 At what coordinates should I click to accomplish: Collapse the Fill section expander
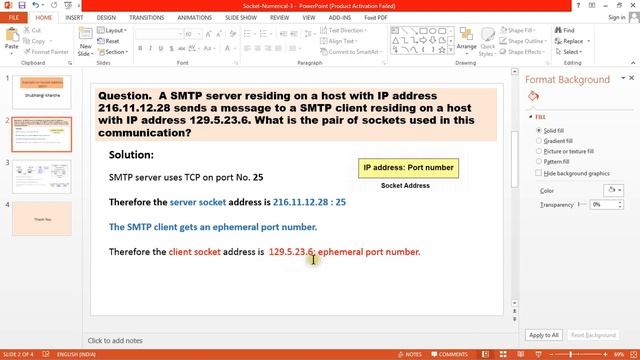tap(531, 117)
